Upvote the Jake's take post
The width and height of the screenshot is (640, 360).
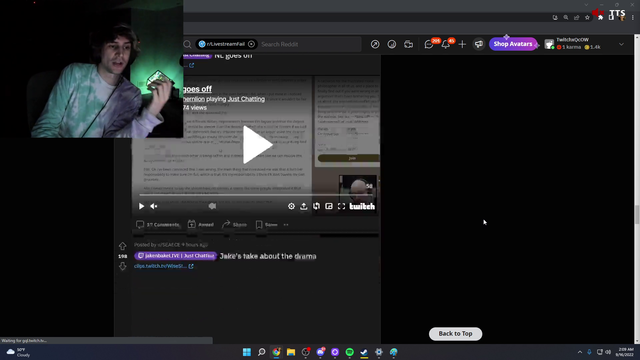(x=122, y=246)
